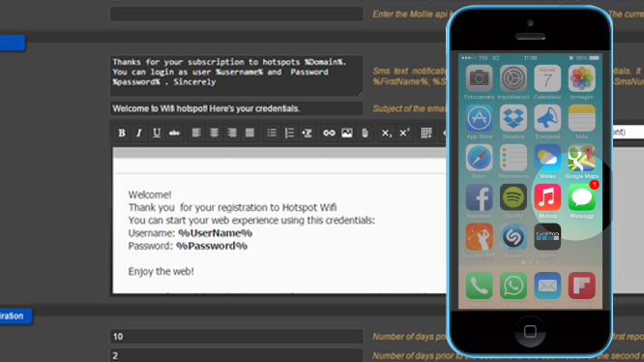Viewport: 644px width, 362px height.
Task: Center align the email text
Action: coord(214,133)
